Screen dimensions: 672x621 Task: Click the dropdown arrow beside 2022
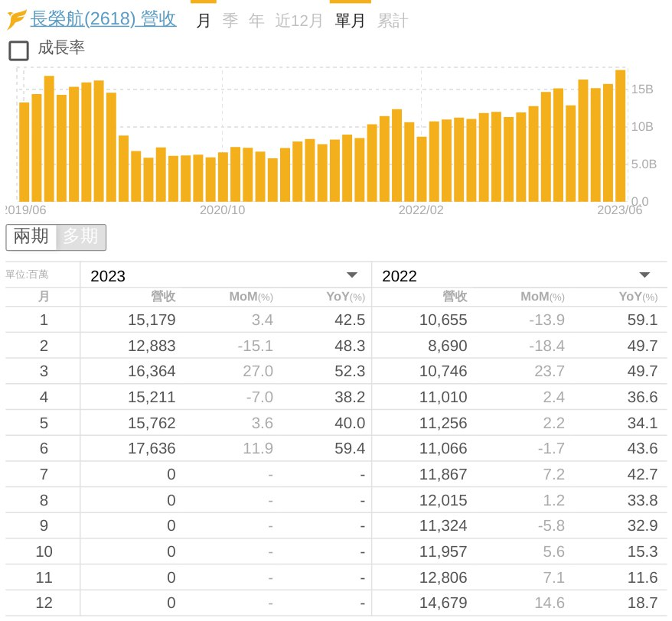click(644, 275)
